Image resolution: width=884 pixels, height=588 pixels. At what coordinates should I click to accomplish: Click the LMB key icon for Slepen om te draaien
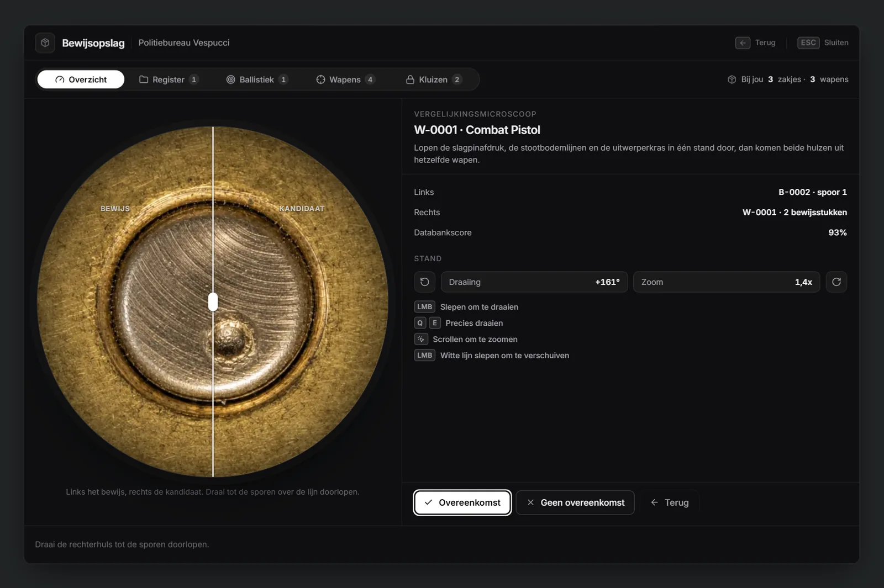[x=425, y=307]
